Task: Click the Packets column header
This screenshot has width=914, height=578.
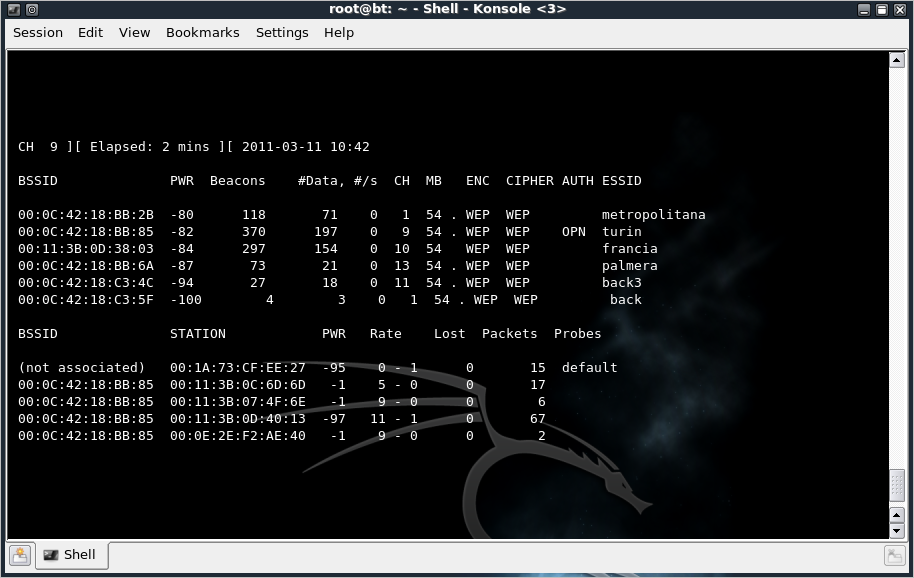Action: coord(509,334)
